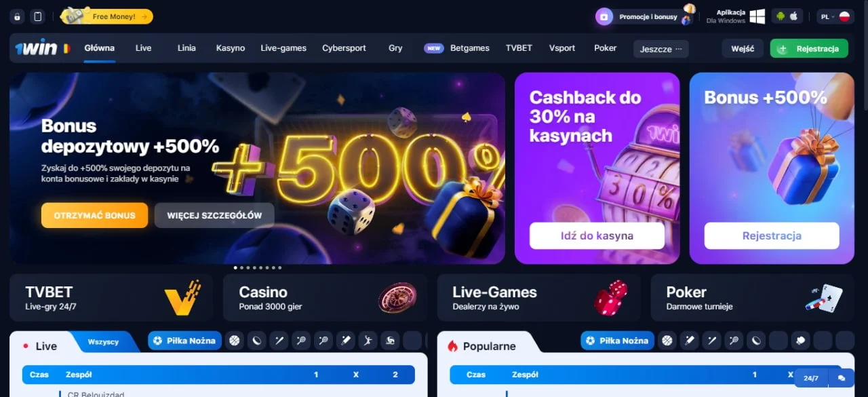
Task: Open the chat bubble support icon
Action: 842,378
